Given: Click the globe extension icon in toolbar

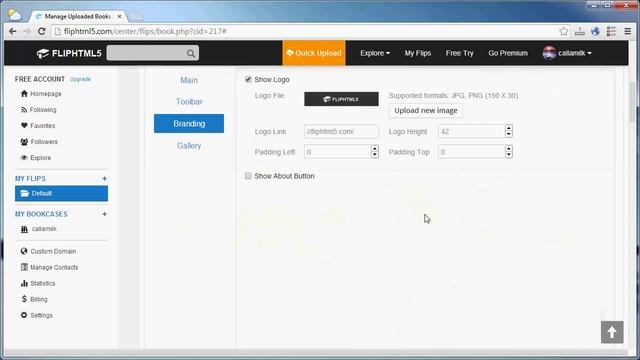Looking at the screenshot, I should (x=596, y=31).
